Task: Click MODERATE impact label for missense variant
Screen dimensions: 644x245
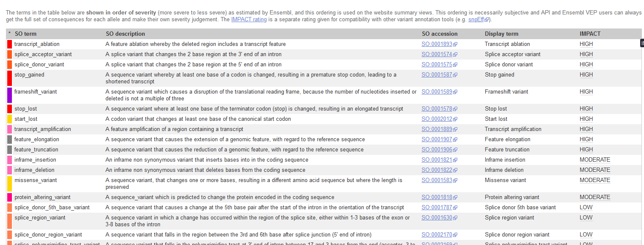Action: click(x=595, y=180)
